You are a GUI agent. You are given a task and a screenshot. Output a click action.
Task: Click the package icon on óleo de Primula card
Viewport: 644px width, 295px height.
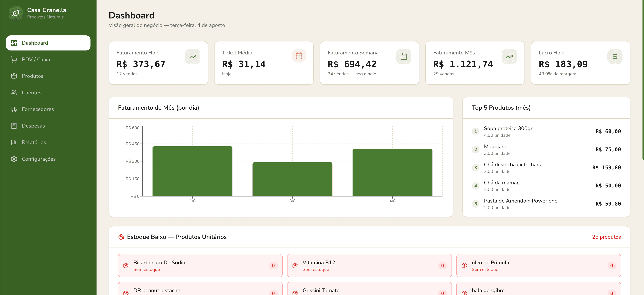pyautogui.click(x=465, y=266)
